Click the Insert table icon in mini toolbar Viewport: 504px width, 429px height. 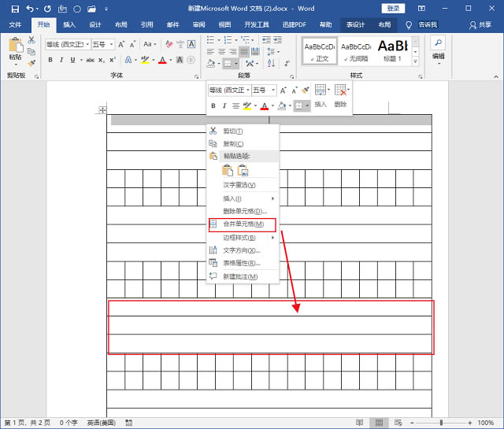click(x=321, y=91)
